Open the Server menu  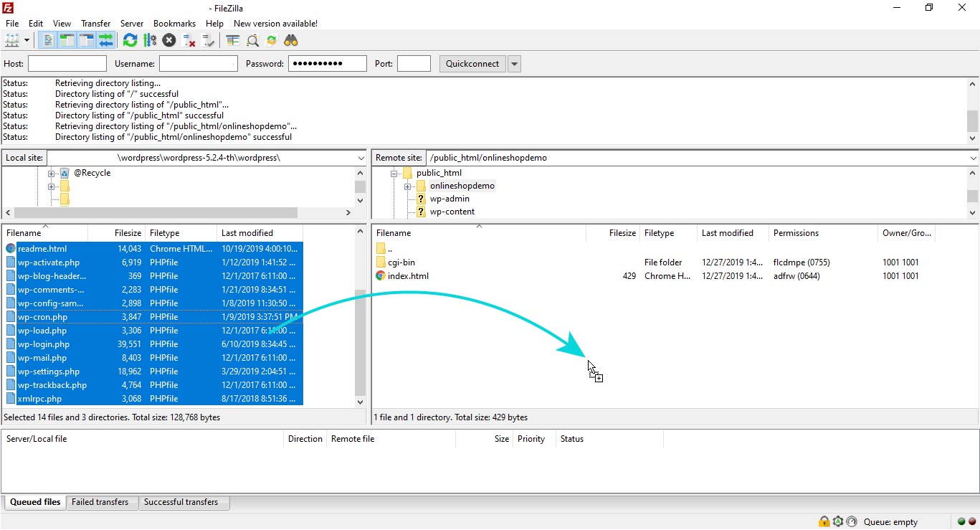[132, 24]
